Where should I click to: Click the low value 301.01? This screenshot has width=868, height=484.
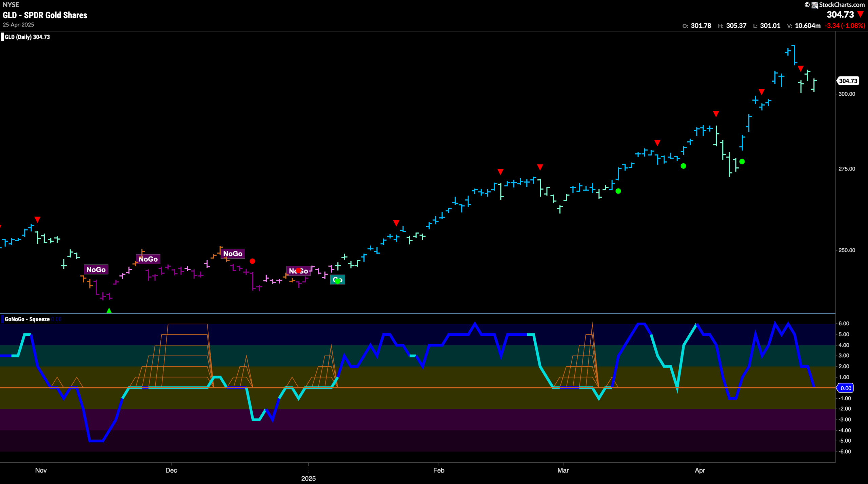[x=770, y=26]
